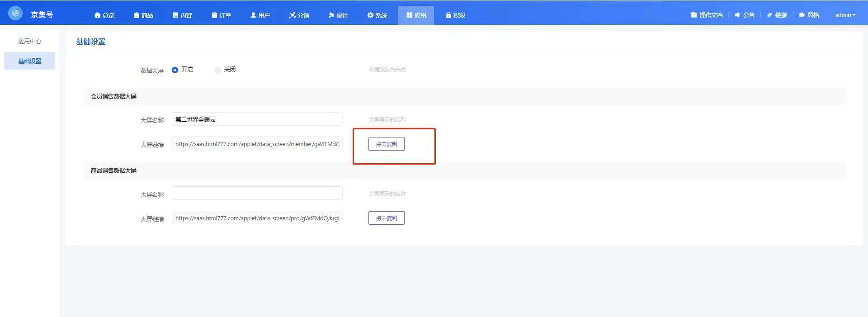Select the 开启 radio for 数据大屏

(x=175, y=70)
